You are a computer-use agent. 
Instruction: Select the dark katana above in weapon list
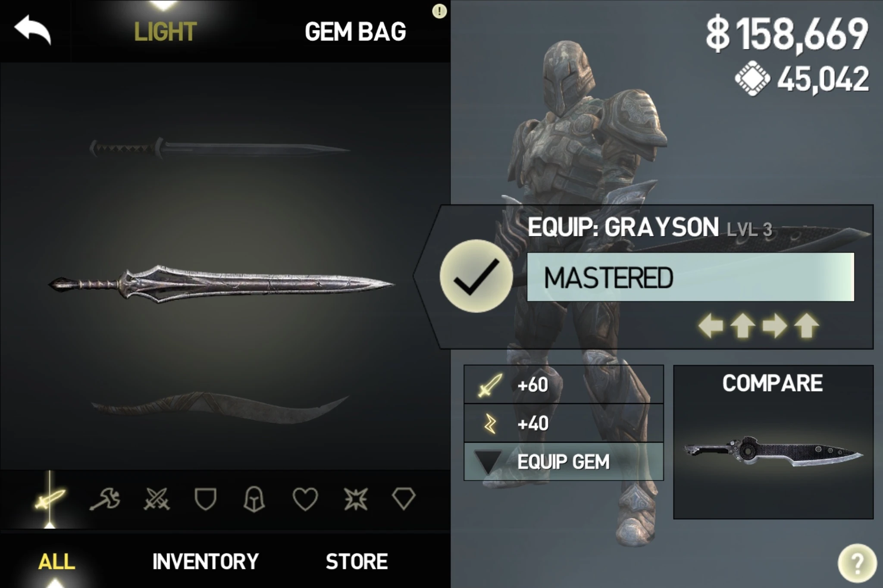pyautogui.click(x=220, y=148)
